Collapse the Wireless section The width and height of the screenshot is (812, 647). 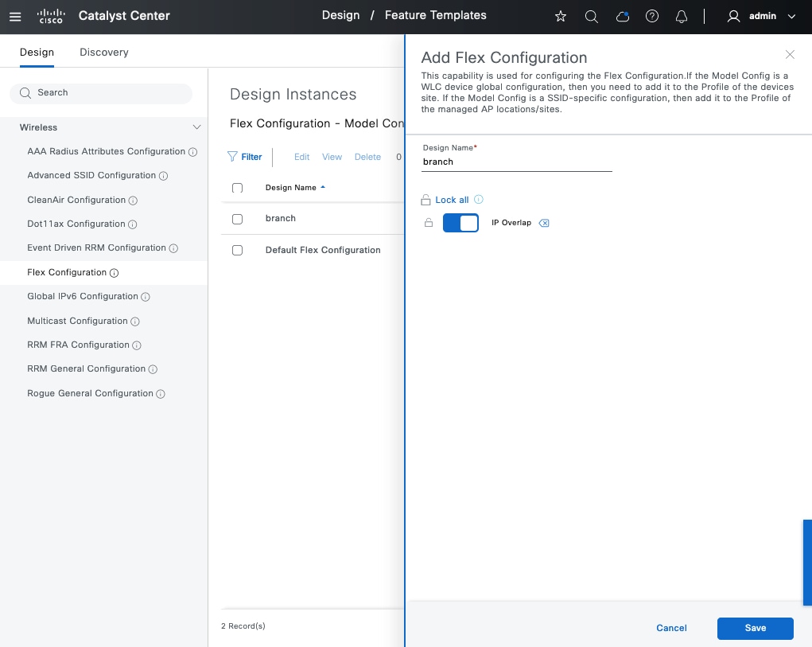[x=196, y=127]
